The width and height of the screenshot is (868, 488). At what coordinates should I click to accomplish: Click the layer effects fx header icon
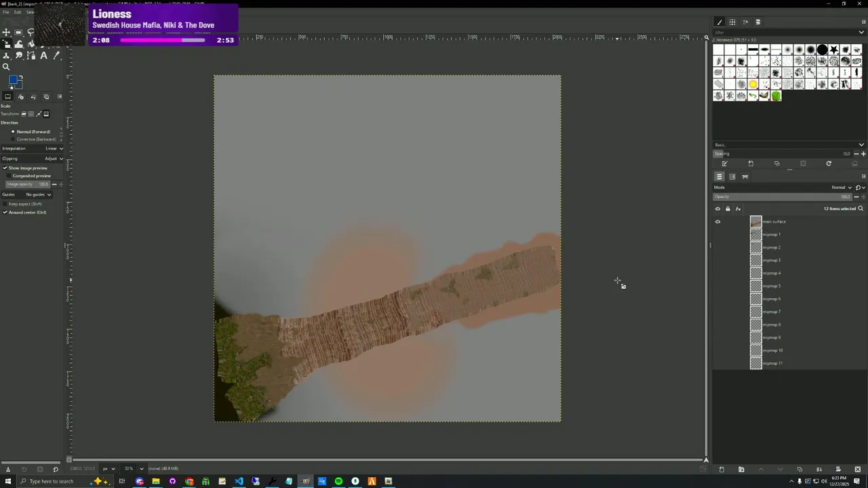[x=738, y=209]
